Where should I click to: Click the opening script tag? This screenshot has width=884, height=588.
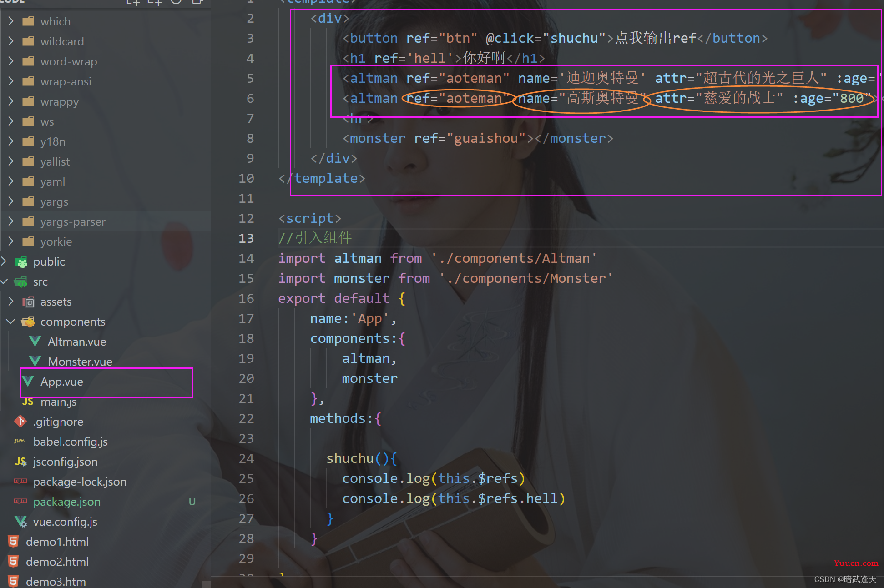click(310, 218)
